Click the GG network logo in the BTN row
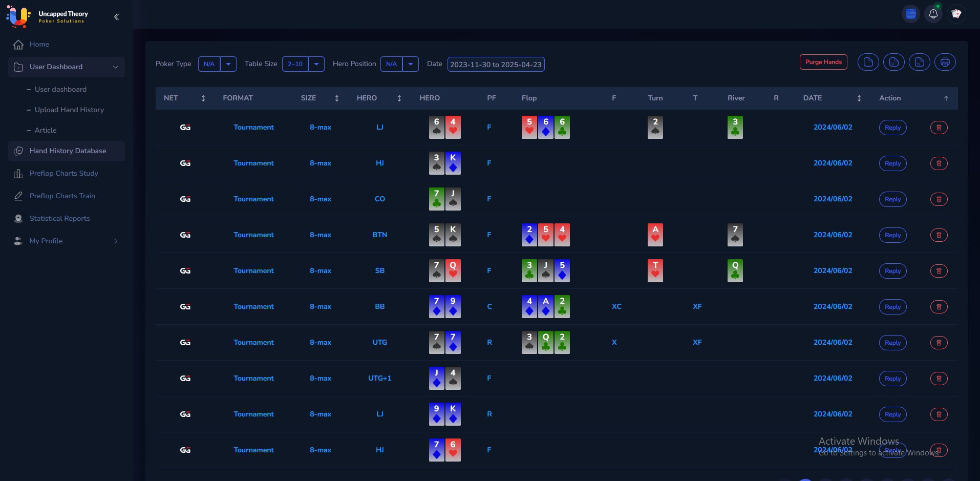 185,235
